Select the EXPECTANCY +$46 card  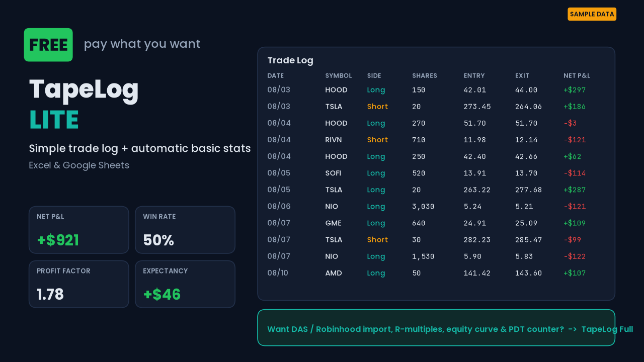(x=185, y=284)
